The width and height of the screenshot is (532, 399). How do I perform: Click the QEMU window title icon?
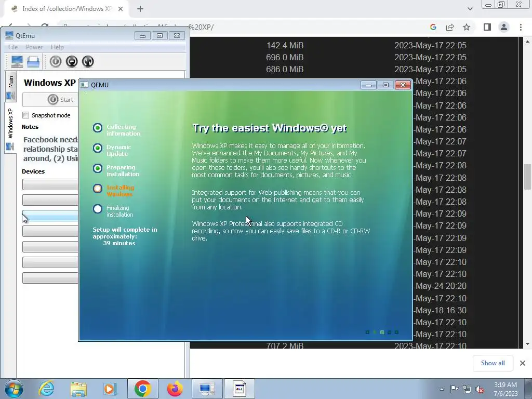[85, 85]
